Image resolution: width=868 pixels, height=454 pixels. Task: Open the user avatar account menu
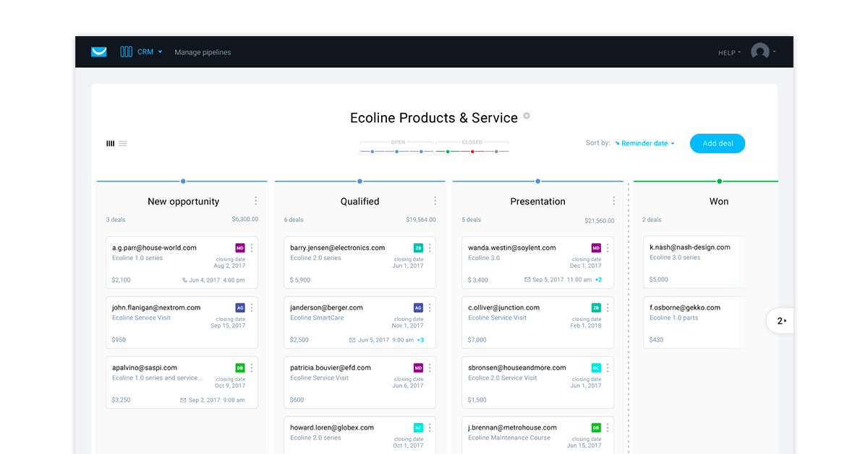coord(762,52)
